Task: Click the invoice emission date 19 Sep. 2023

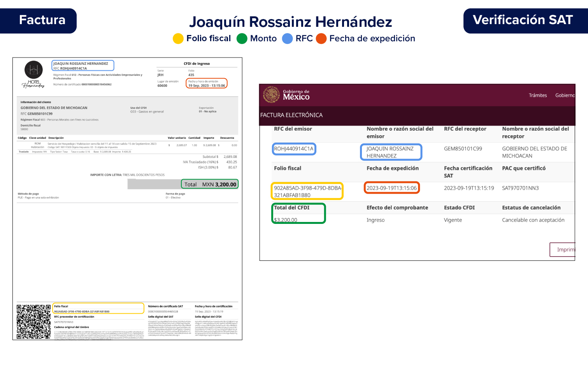Action: coord(207,86)
